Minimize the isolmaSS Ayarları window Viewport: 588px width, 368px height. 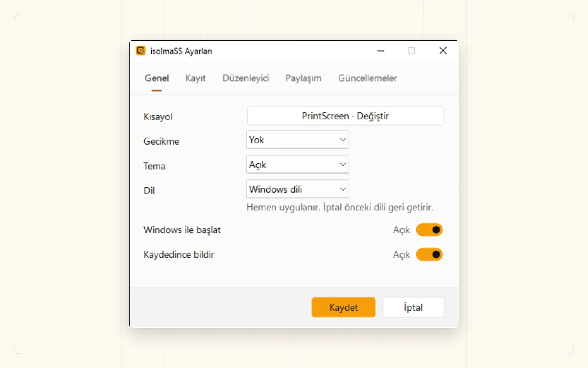click(380, 51)
